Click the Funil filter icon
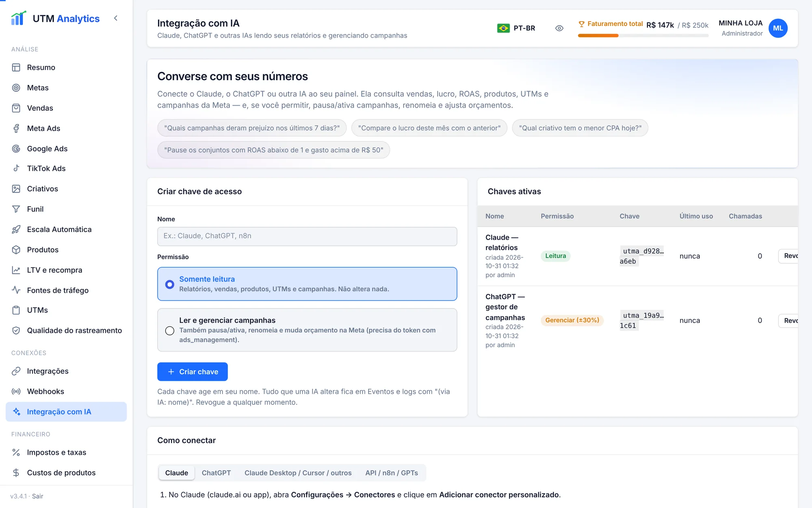Viewport: 812px width, 508px height. tap(16, 209)
